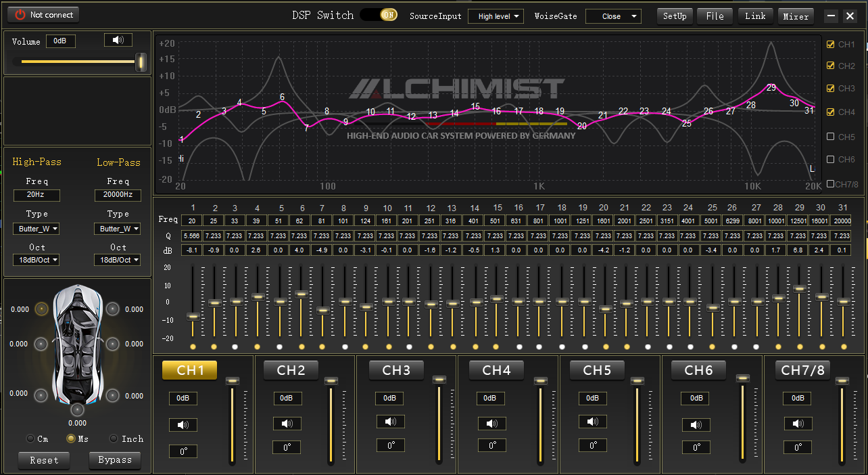
Task: Switch to the CH4 channel tab
Action: pos(496,370)
